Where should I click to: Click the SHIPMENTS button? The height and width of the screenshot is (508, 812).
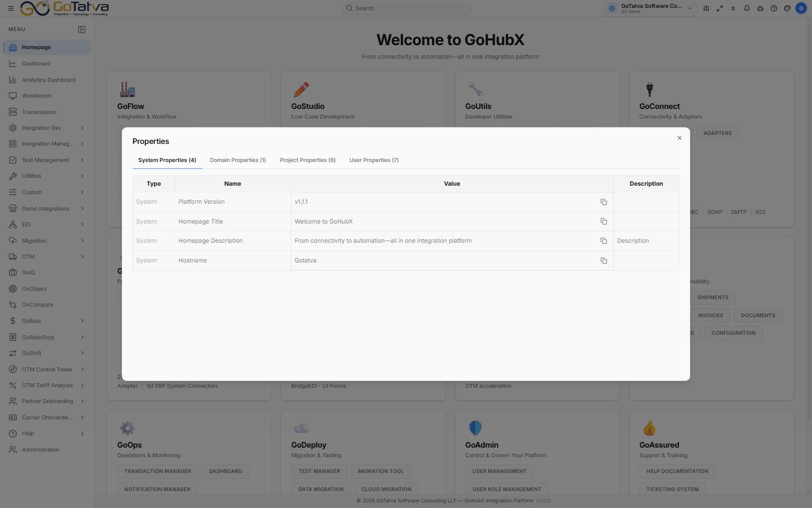[x=713, y=297]
